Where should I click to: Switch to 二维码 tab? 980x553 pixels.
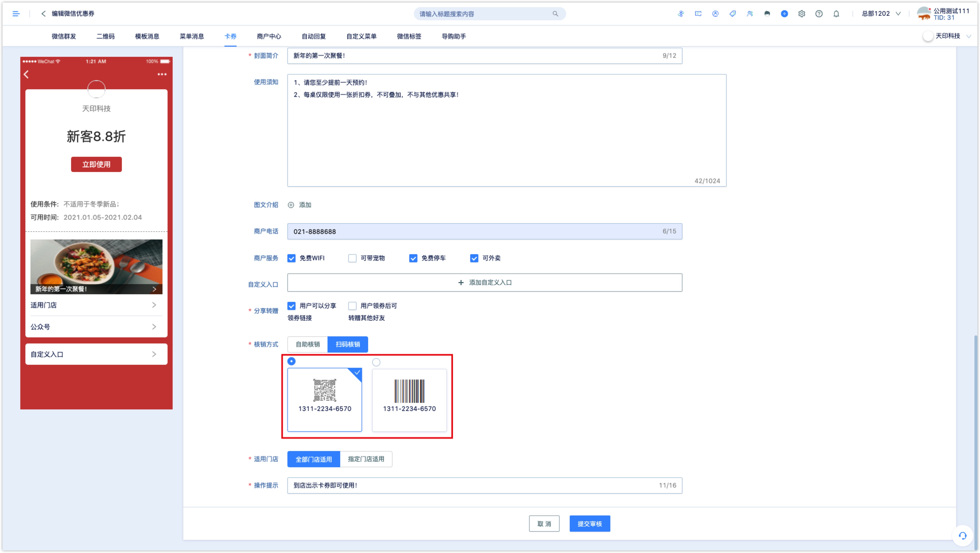coord(105,36)
